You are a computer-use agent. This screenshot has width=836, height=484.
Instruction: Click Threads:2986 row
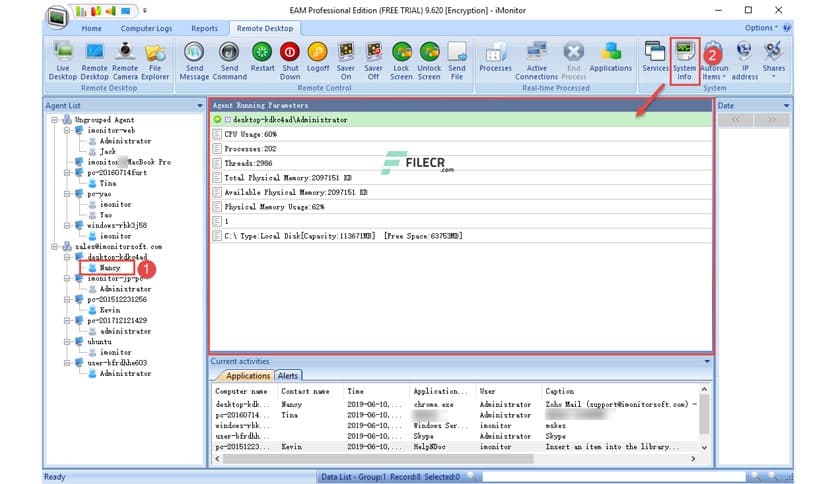(462, 163)
